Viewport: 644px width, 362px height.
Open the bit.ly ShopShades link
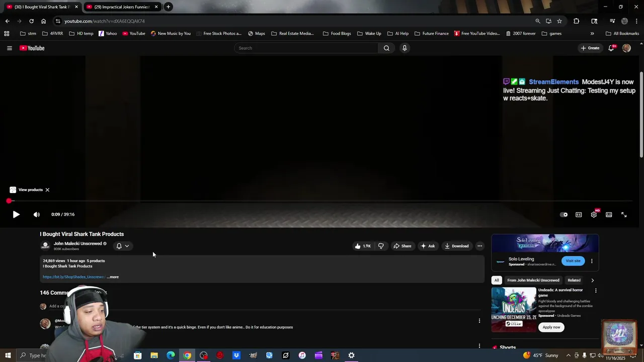coord(73,277)
